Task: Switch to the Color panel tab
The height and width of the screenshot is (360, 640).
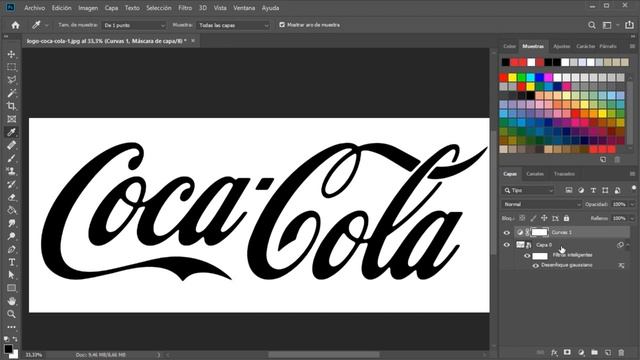Action: 509,46
